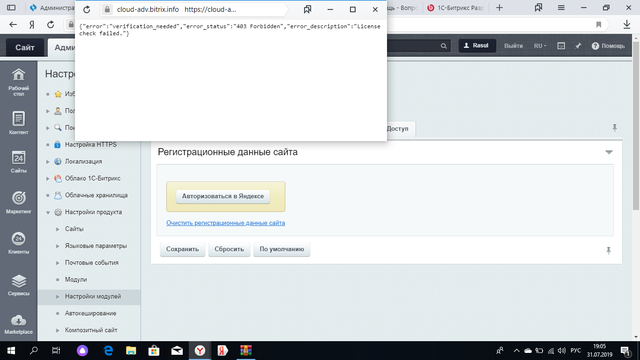This screenshot has width=640, height=360.
Task: Open Автокеширование menu item
Action: pos(91,313)
